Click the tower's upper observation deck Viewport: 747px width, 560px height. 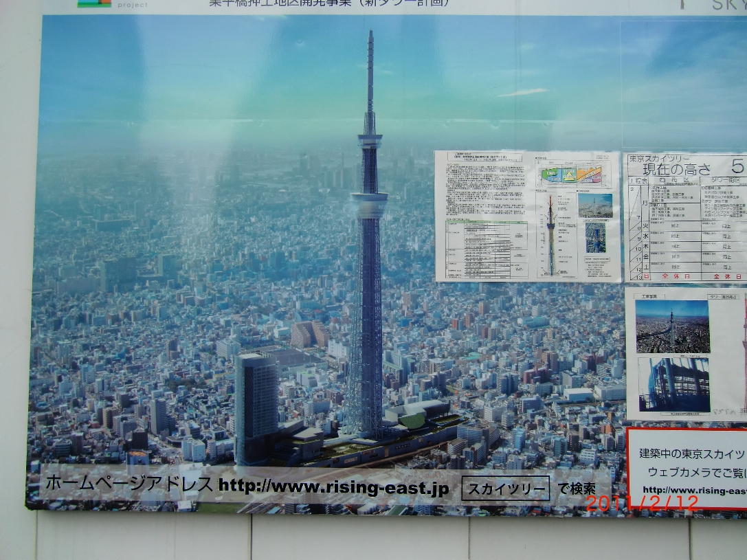[370, 142]
